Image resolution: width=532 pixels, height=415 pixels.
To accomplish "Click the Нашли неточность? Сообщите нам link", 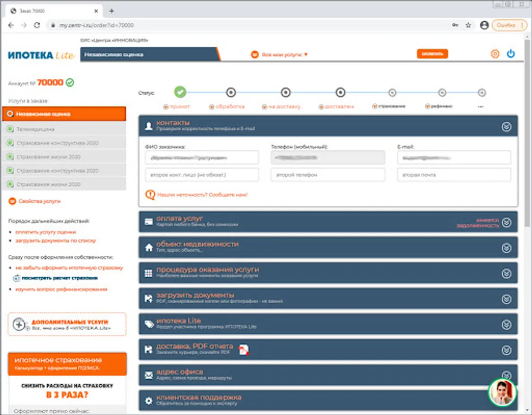I will pyautogui.click(x=202, y=195).
